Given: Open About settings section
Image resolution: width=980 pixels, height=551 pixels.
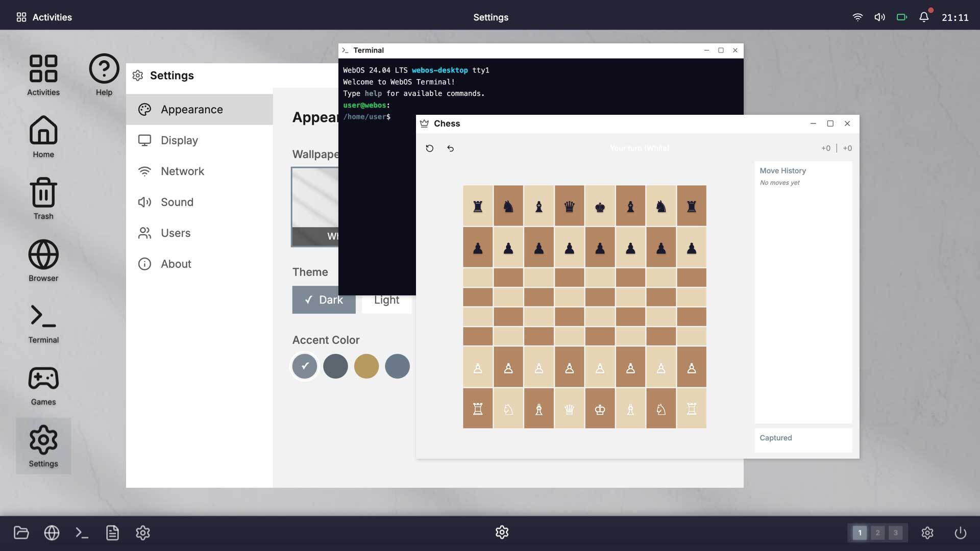Looking at the screenshot, I should tap(200, 264).
